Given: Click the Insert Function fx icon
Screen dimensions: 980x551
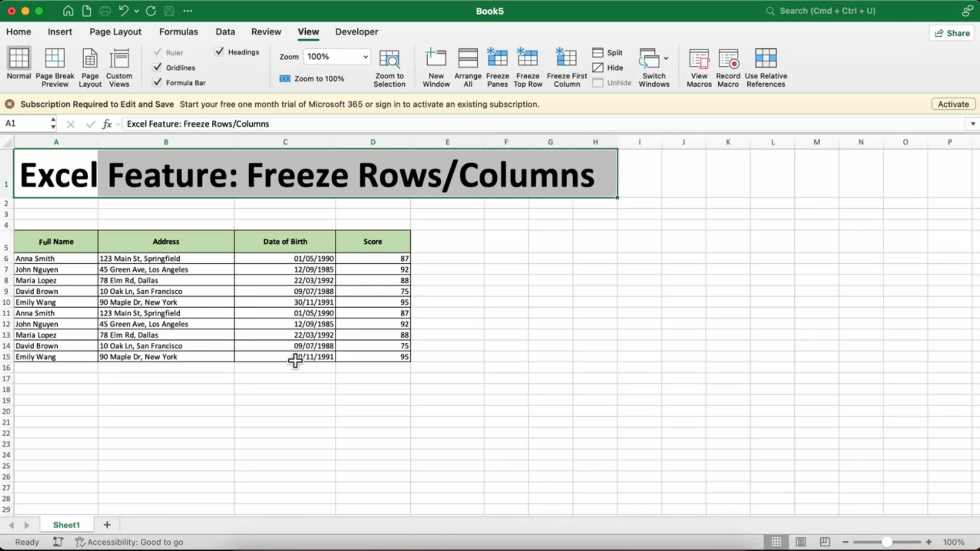Looking at the screenshot, I should pos(107,124).
